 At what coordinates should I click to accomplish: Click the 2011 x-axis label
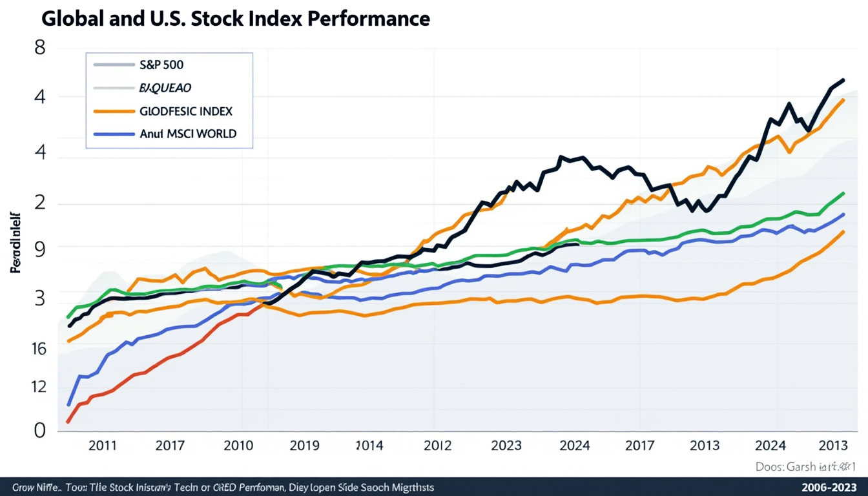(102, 446)
